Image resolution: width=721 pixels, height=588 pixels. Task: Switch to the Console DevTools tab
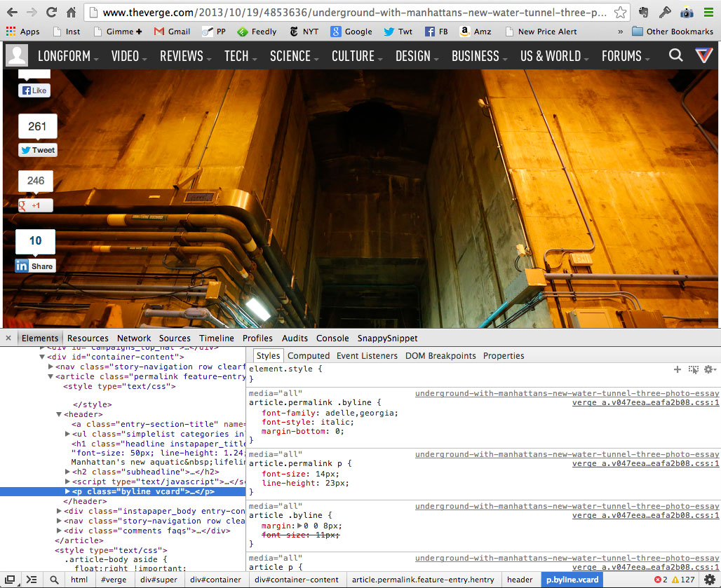(332, 338)
